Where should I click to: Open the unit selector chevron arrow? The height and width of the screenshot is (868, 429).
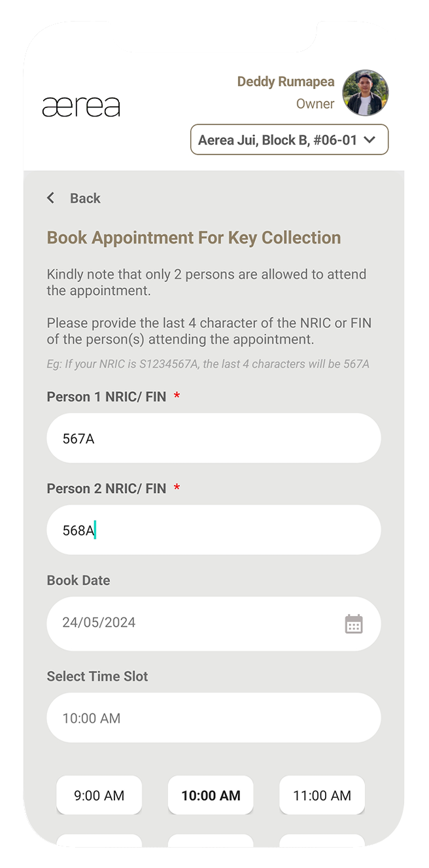[x=371, y=139]
